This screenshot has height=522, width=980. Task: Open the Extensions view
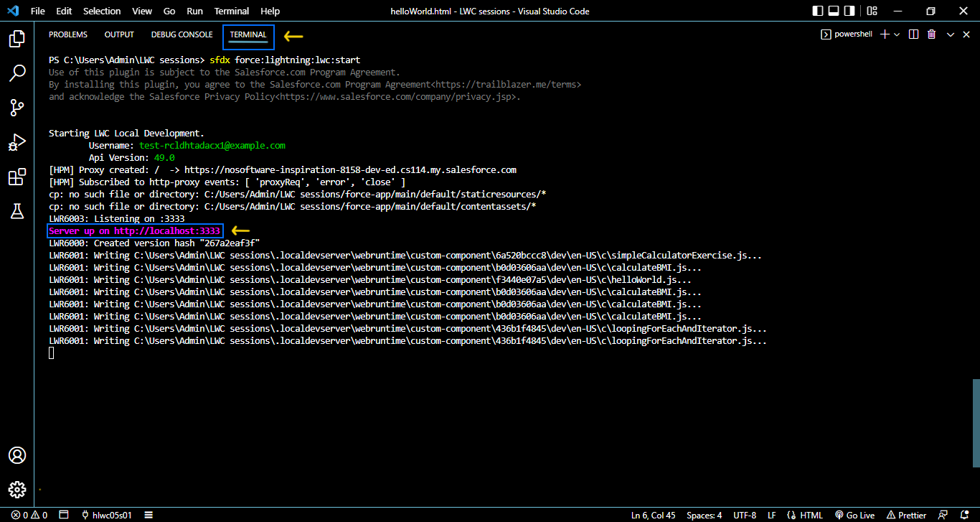[x=17, y=177]
